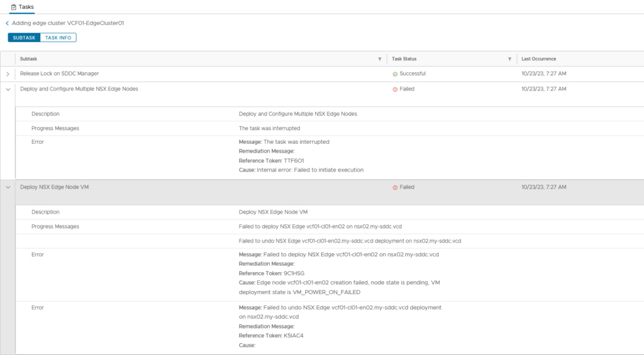Click the back chevron beside Adding edge cluster
Viewport: 644px width, 355px height.
point(7,23)
